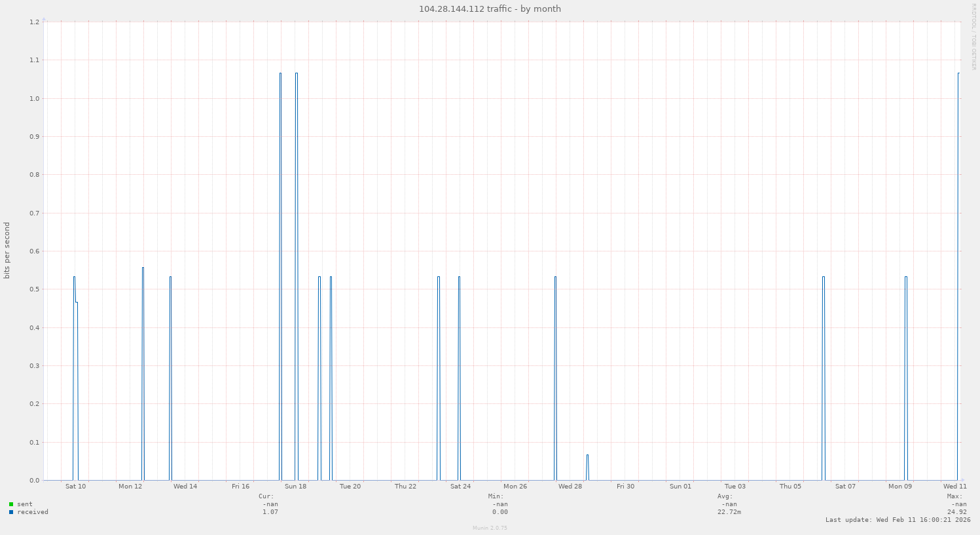Click the 'Last update' timestamp text
The height and width of the screenshot is (535, 980).
click(898, 520)
